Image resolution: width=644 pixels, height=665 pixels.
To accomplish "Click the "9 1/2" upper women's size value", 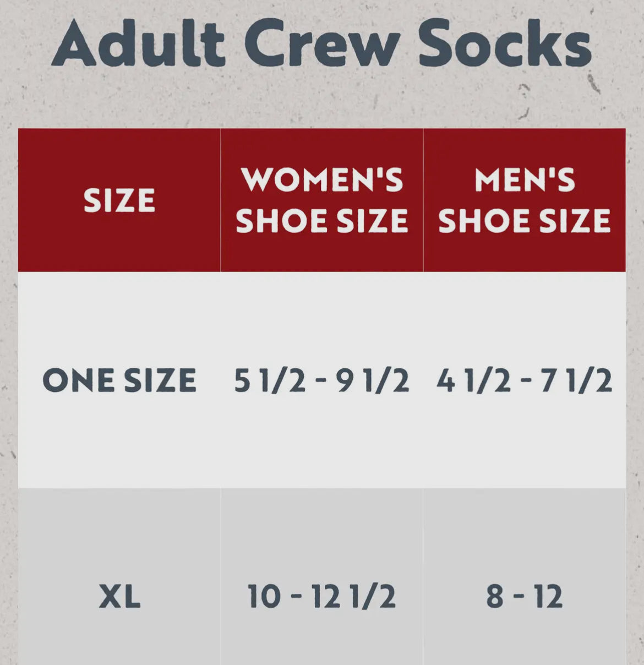I will (373, 380).
